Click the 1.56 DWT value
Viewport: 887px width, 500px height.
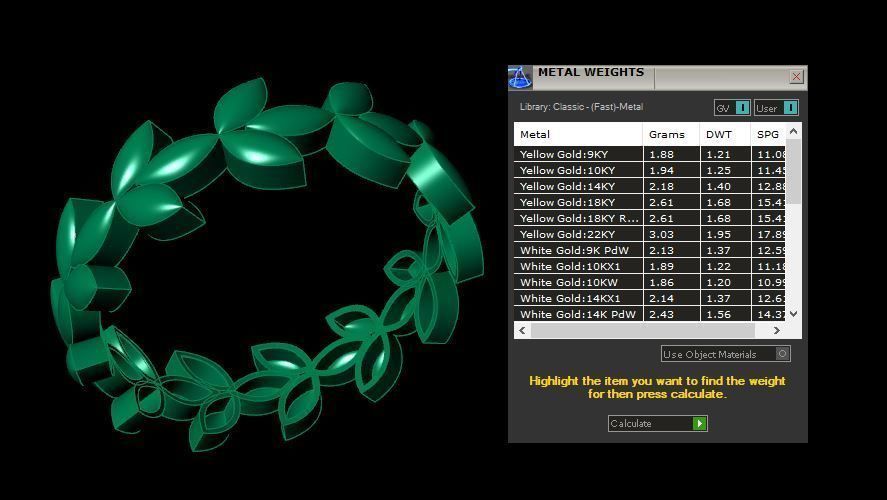(718, 314)
